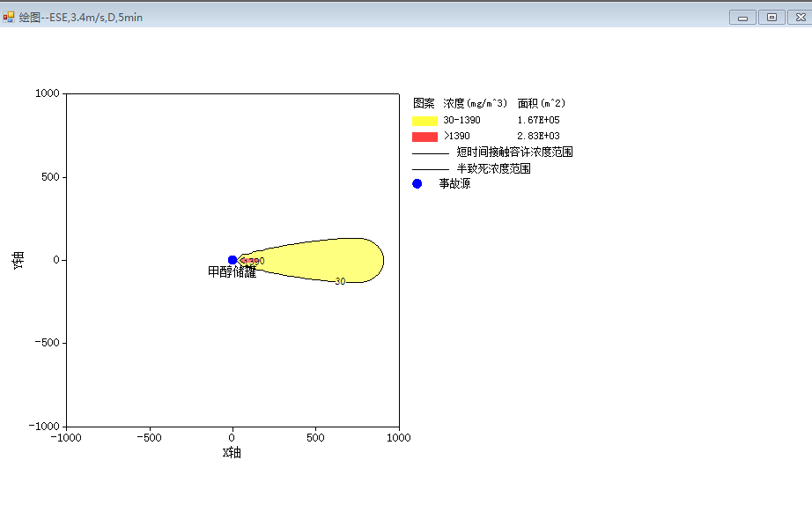Select the 甲醇储罐 label on the plot

pos(232,271)
